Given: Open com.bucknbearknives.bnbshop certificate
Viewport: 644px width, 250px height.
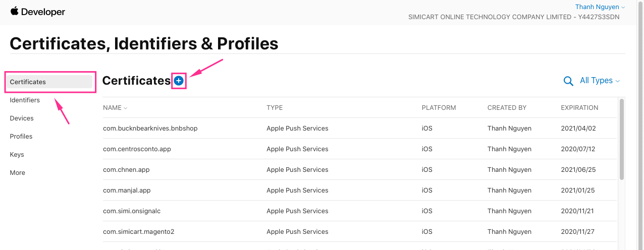Looking at the screenshot, I should (150, 128).
